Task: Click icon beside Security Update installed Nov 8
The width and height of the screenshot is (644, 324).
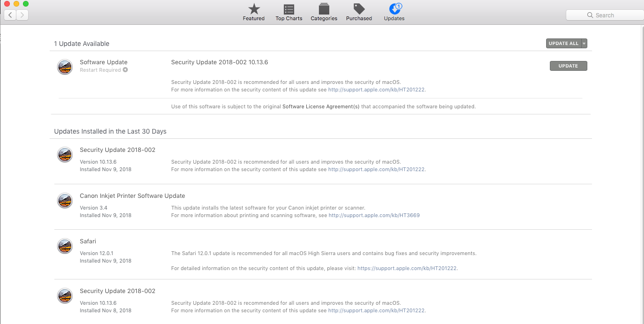Action: click(65, 296)
